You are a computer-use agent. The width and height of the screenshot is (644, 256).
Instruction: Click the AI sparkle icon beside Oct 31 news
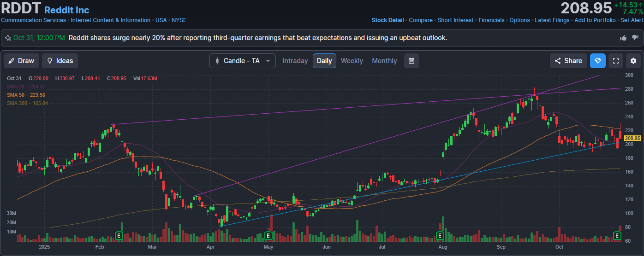click(x=8, y=38)
